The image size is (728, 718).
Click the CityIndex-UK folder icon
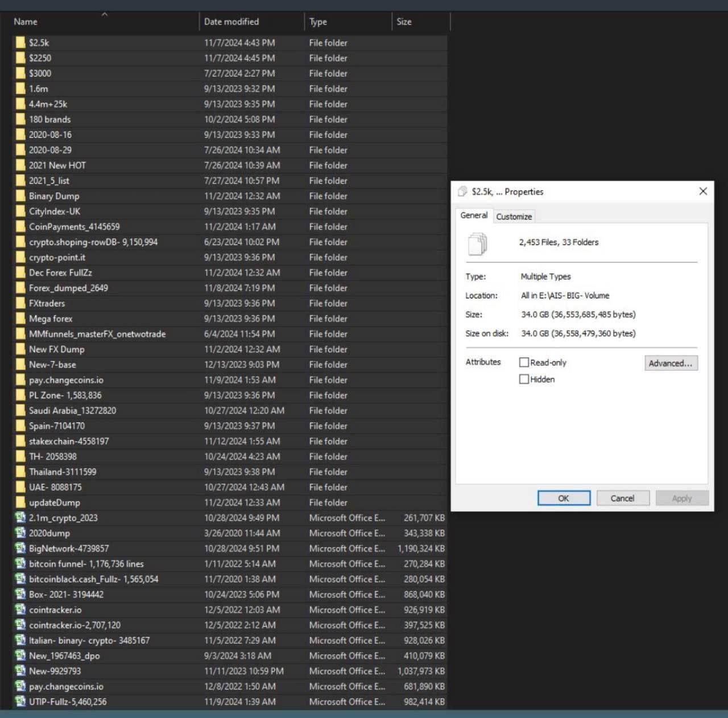point(20,212)
